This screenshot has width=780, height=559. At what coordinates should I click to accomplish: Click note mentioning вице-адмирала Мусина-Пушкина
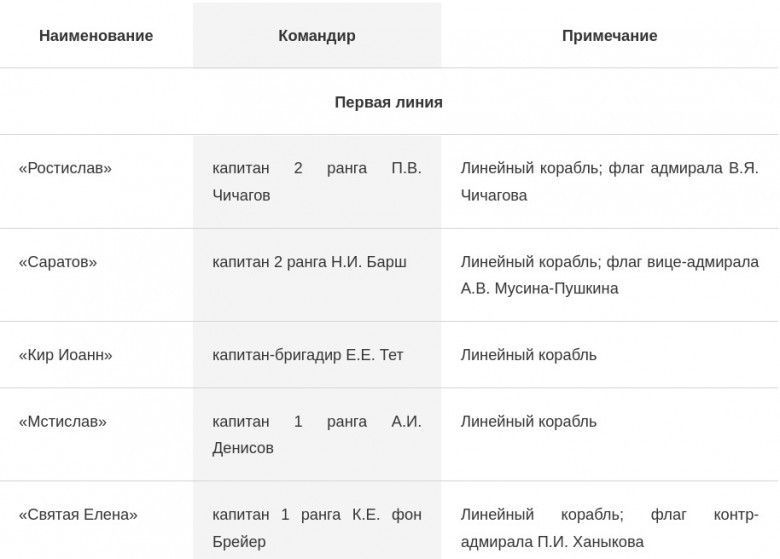pos(609,275)
